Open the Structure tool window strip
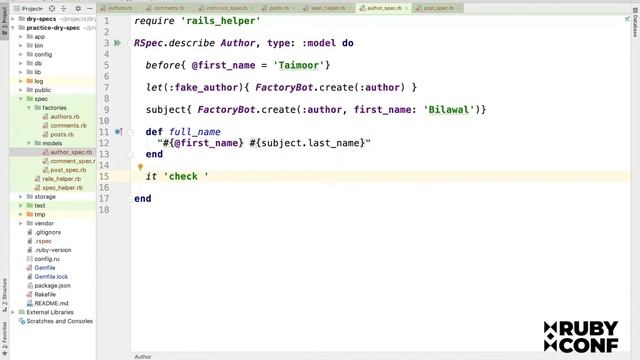This screenshot has width=640, height=360. point(4,295)
